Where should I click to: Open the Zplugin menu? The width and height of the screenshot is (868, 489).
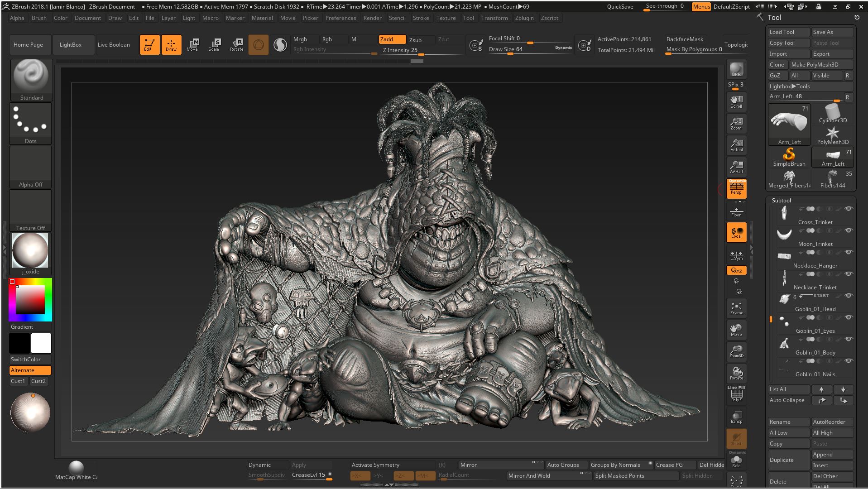(524, 18)
